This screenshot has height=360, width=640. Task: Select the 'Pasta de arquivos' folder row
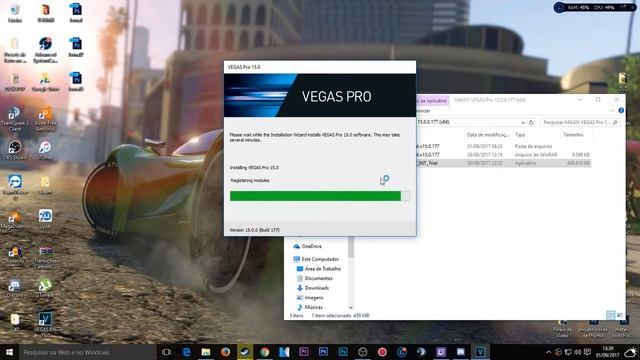point(503,146)
